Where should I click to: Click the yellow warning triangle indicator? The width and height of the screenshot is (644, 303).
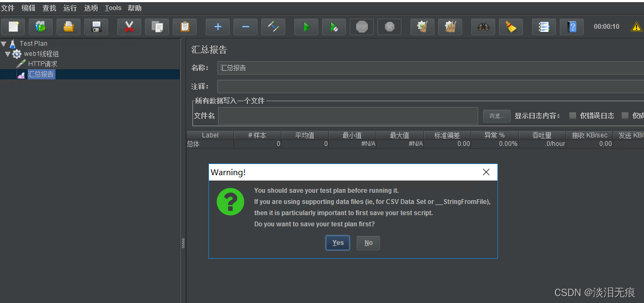637,27
